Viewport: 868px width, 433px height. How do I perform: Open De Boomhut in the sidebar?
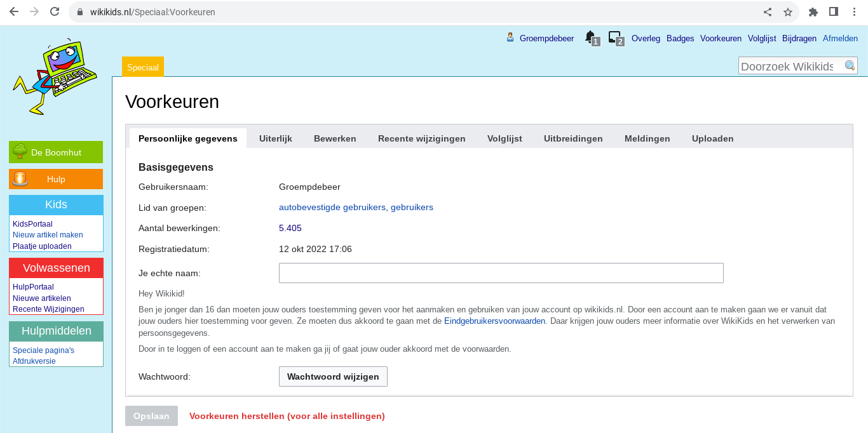[x=56, y=152]
